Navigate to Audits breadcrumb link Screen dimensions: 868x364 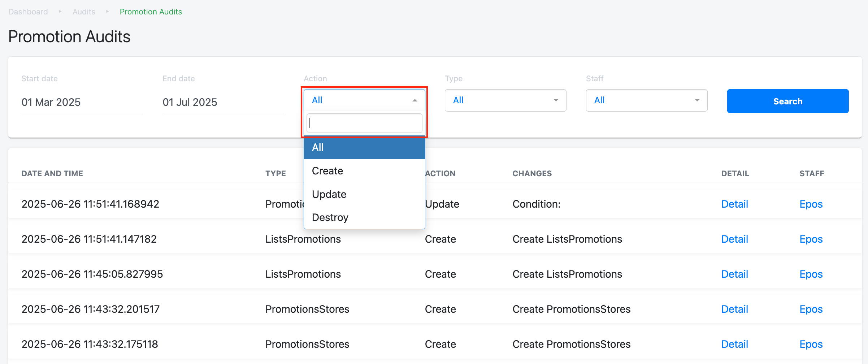click(x=84, y=12)
